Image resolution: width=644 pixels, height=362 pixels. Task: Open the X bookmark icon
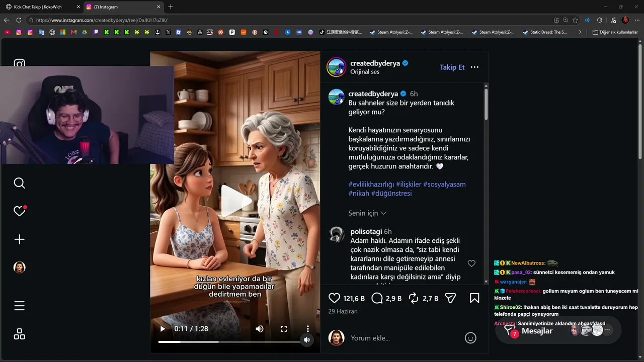pos(168,32)
